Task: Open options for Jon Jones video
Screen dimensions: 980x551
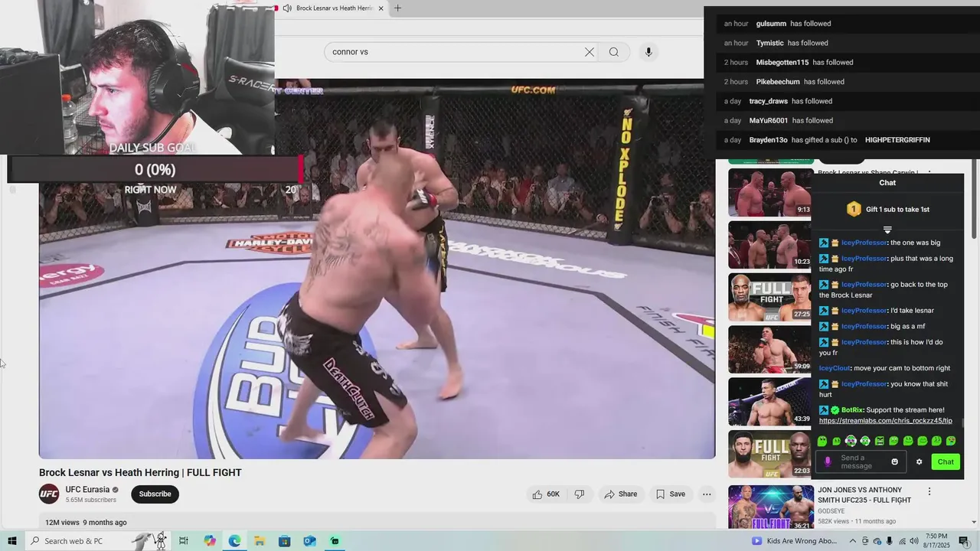Action: pos(929,491)
